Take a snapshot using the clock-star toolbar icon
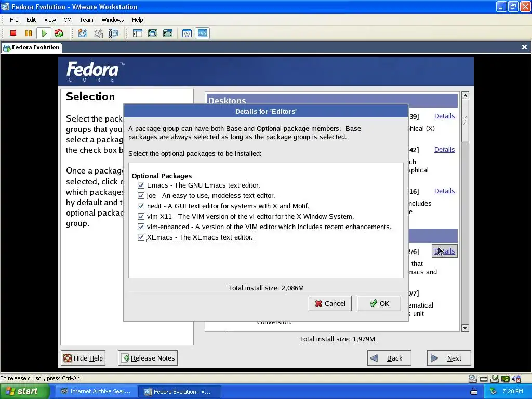532x399 pixels. pyautogui.click(x=83, y=33)
